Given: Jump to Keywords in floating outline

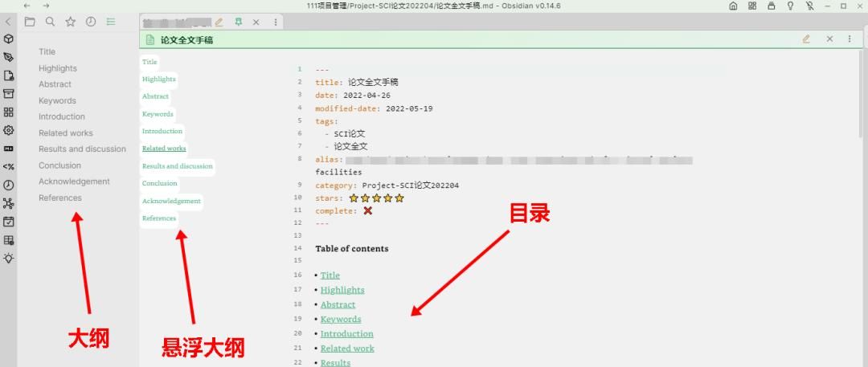Looking at the screenshot, I should point(158,114).
